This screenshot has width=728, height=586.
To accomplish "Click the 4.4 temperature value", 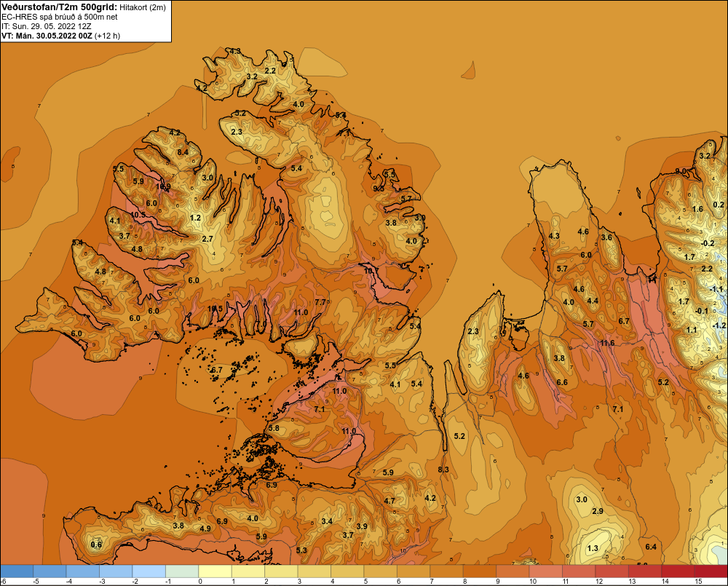I will pos(593,301).
